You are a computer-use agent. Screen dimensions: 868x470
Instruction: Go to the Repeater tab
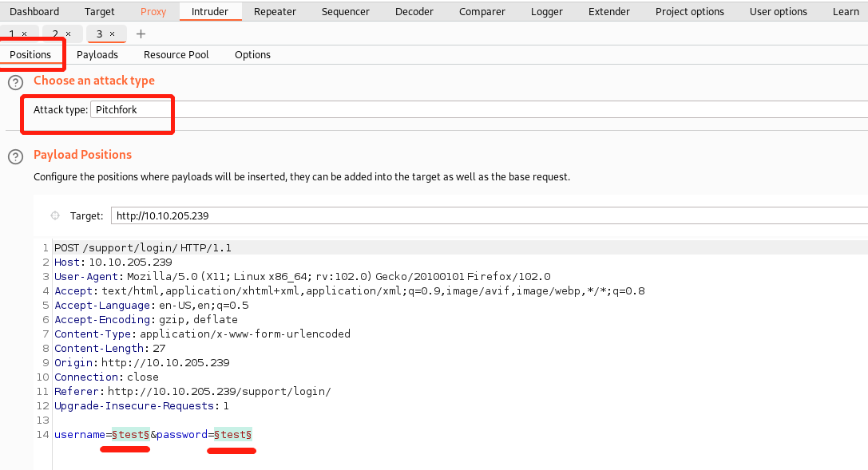(x=275, y=11)
